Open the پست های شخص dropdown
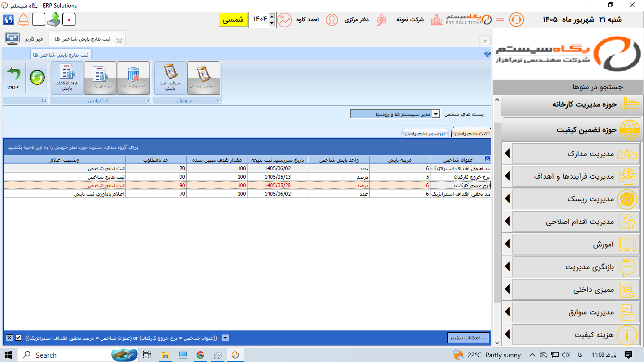Image resolution: width=644 pixels, height=362 pixels. [436, 114]
